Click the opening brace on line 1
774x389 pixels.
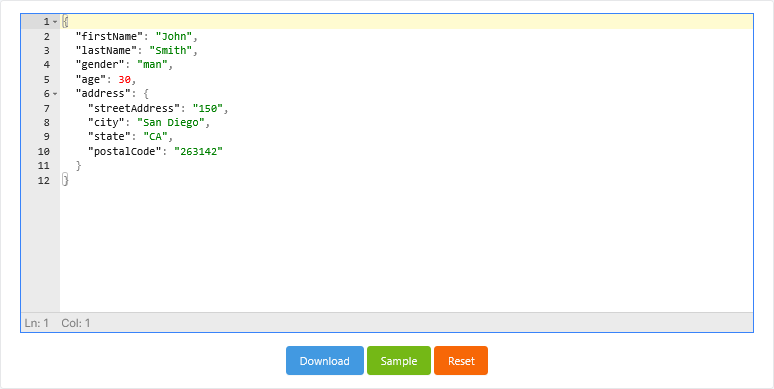pos(66,22)
